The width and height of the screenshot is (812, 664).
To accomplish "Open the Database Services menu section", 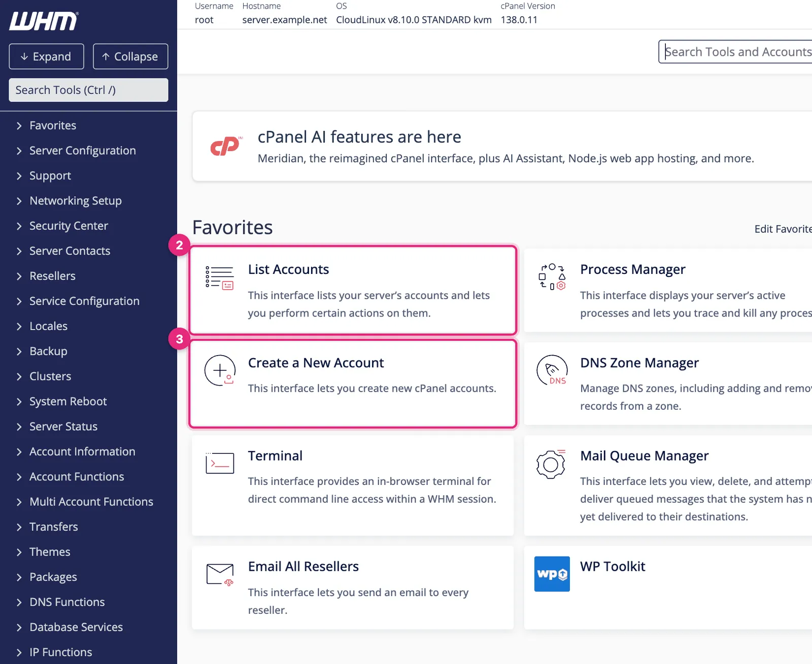I will [x=76, y=627].
